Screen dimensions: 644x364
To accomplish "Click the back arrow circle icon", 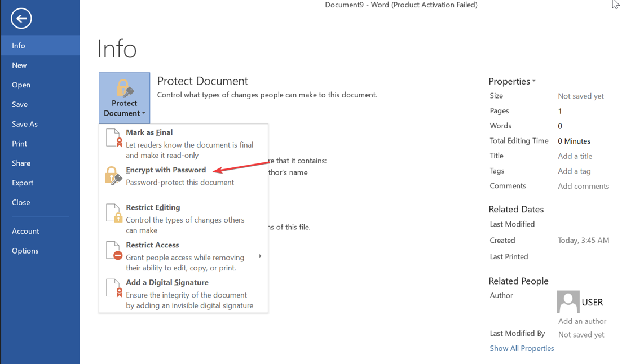I will click(21, 19).
